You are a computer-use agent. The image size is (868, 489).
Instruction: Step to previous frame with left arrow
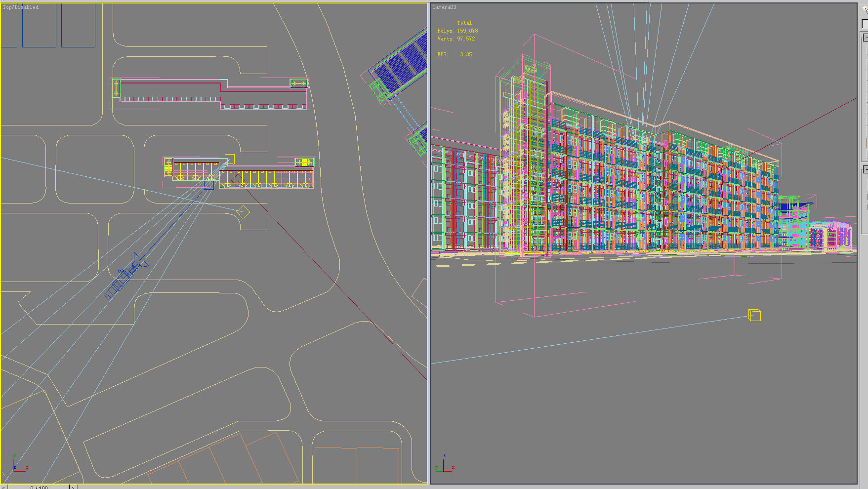4,487
